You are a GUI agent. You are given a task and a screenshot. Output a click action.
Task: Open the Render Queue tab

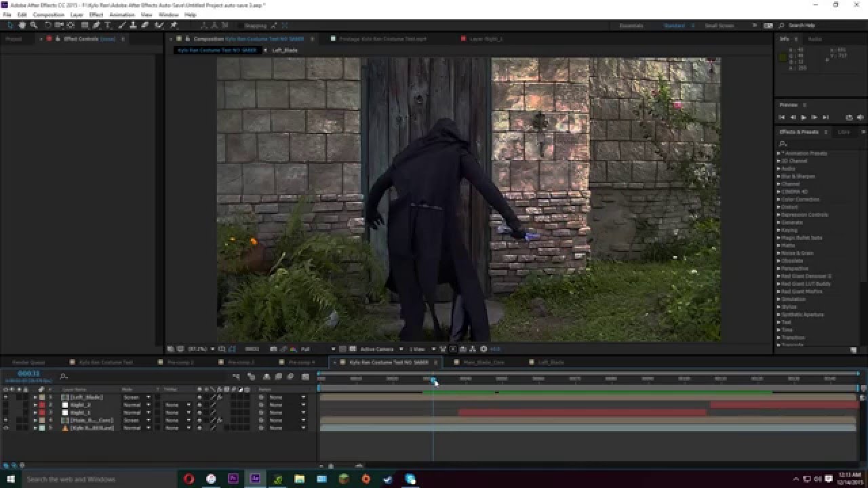[28, 363]
